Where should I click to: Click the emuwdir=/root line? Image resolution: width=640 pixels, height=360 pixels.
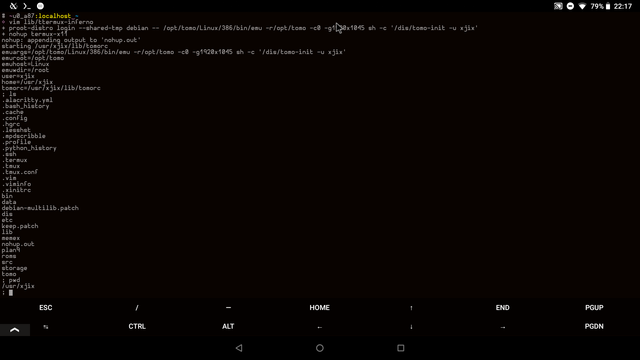tap(25, 70)
